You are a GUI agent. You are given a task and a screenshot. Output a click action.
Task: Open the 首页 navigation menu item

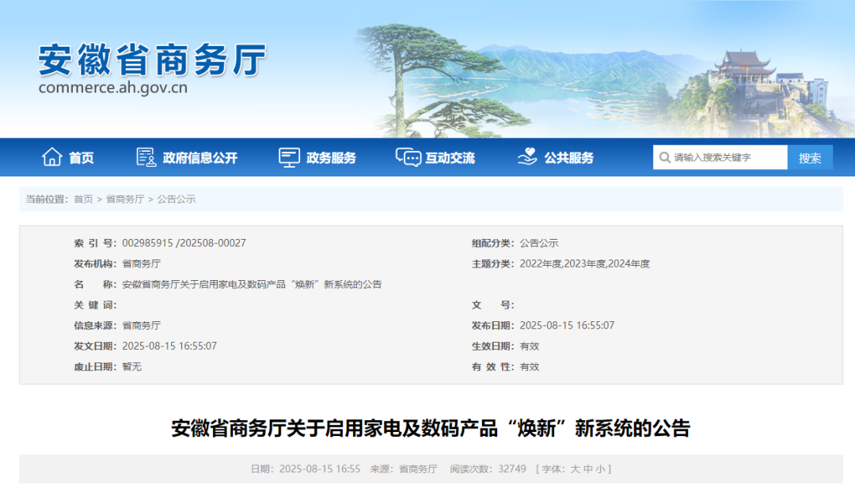click(82, 157)
